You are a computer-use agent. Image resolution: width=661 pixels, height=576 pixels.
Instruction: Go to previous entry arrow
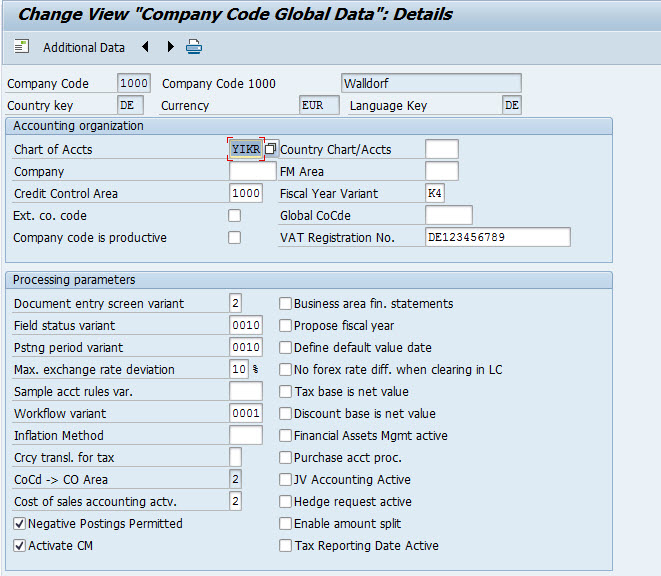click(145, 46)
